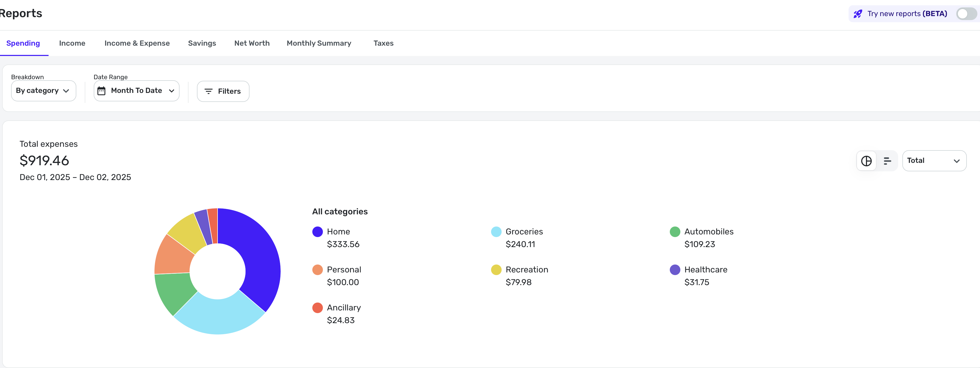
Task: Click the Filters button
Action: [x=223, y=91]
